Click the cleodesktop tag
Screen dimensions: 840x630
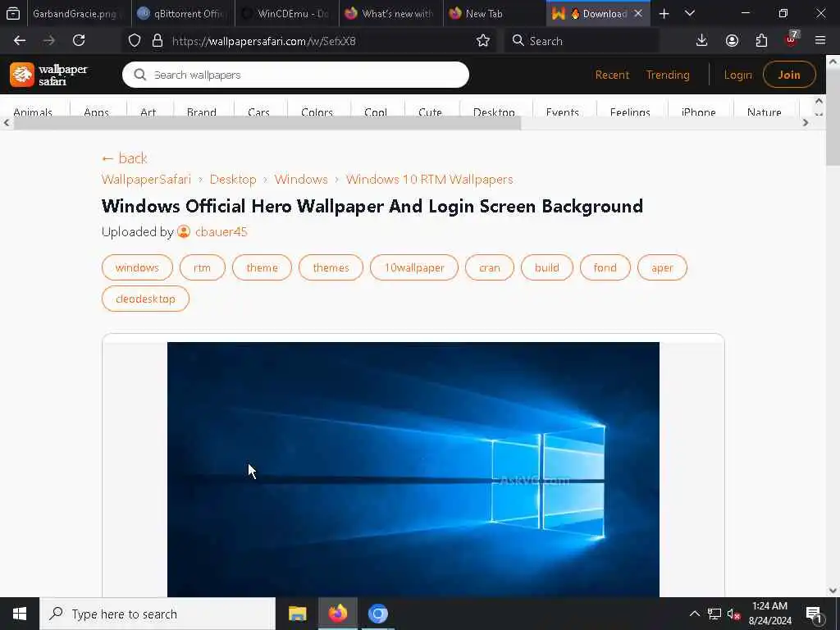coord(145,299)
